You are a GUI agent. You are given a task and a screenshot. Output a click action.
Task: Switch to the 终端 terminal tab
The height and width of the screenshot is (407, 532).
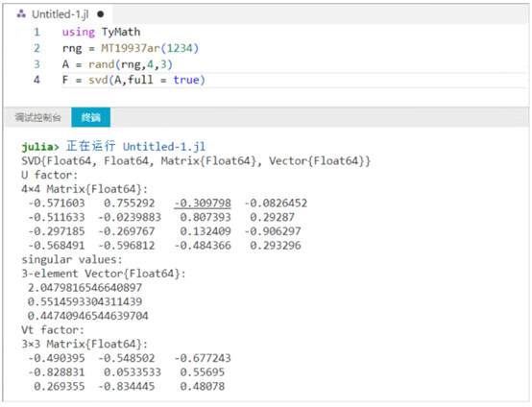tap(90, 117)
